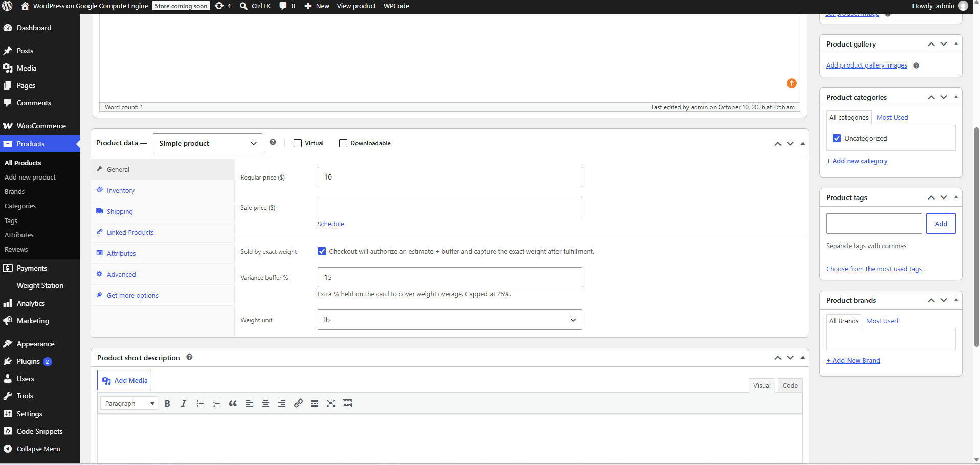Click Add product gallery images link
This screenshot has width=980, height=465.
click(x=866, y=65)
